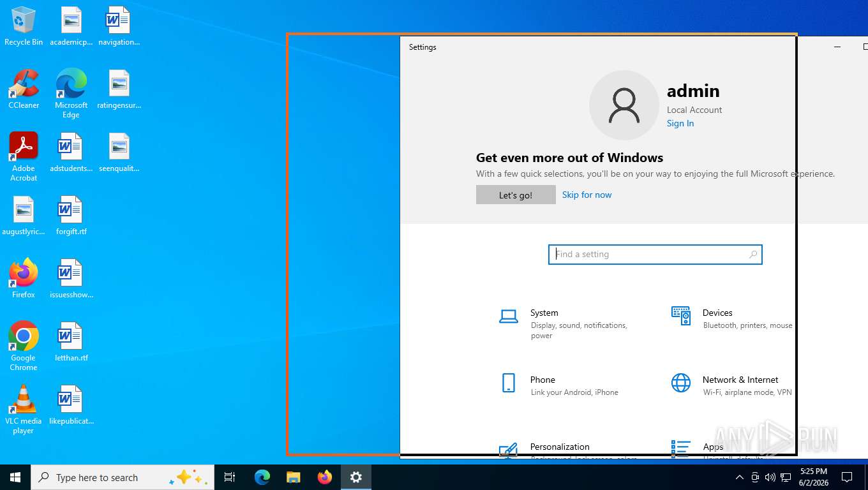Select the navigation... Word document icon
This screenshot has height=490, width=868.
119,26
